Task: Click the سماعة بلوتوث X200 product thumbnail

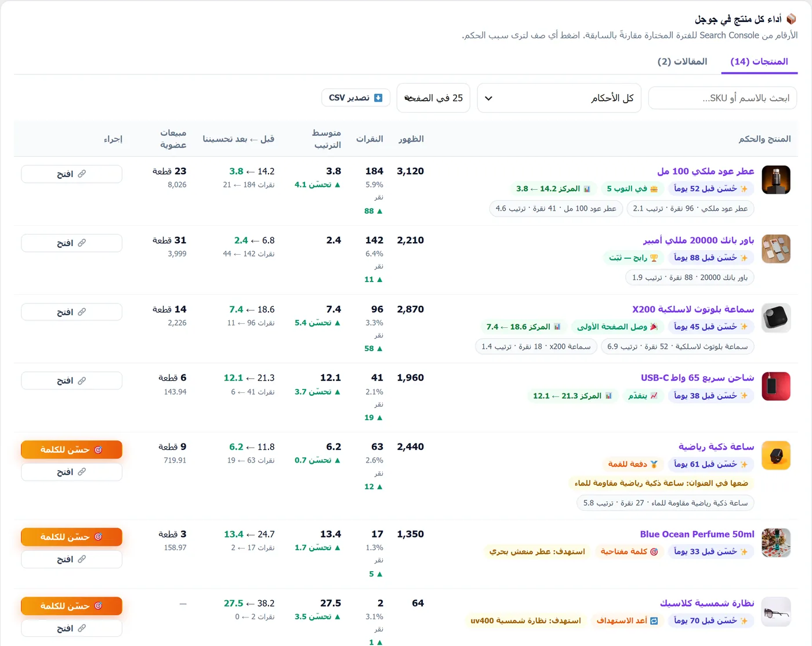Action: pos(776,318)
